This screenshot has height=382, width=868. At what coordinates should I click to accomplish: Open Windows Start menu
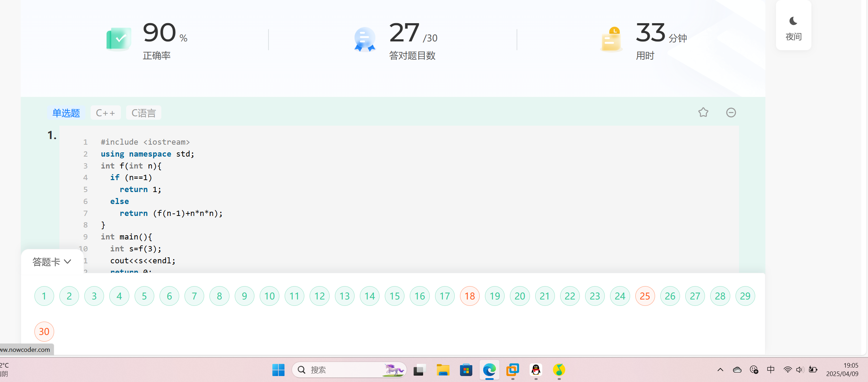[x=278, y=370]
